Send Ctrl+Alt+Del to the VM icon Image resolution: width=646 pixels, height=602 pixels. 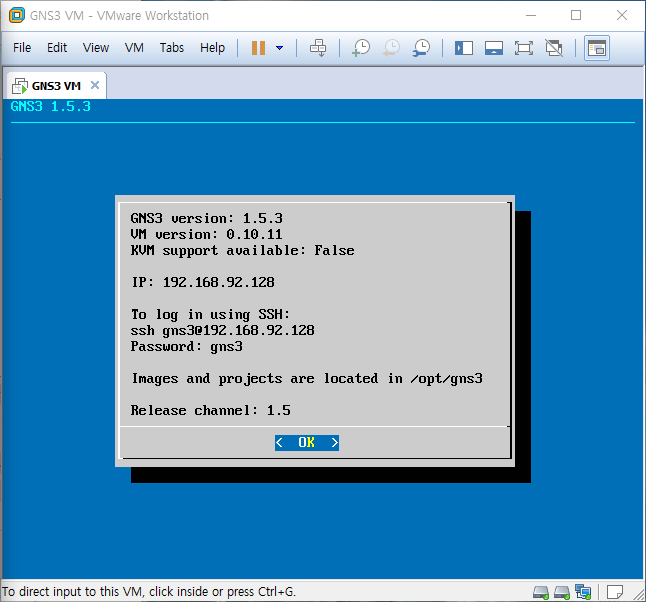click(x=318, y=48)
